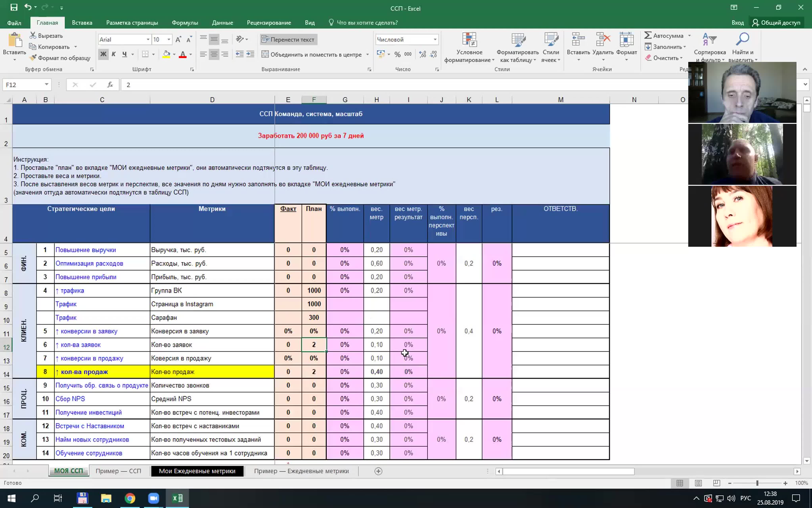
Task: Apply yellow fill color bucket
Action: click(166, 54)
